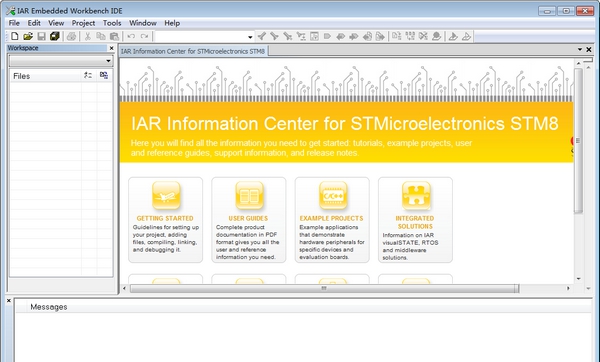Click the Compile toolbar icon
Viewport: 600px width, 362px height.
click(396, 36)
